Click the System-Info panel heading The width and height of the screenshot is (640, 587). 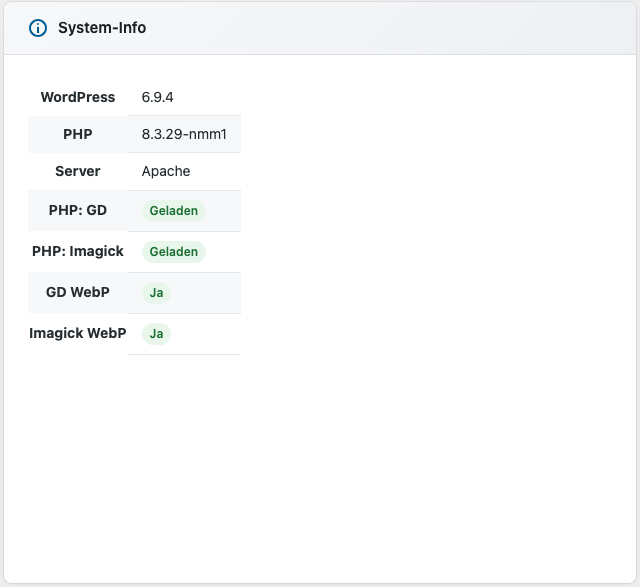(102, 28)
